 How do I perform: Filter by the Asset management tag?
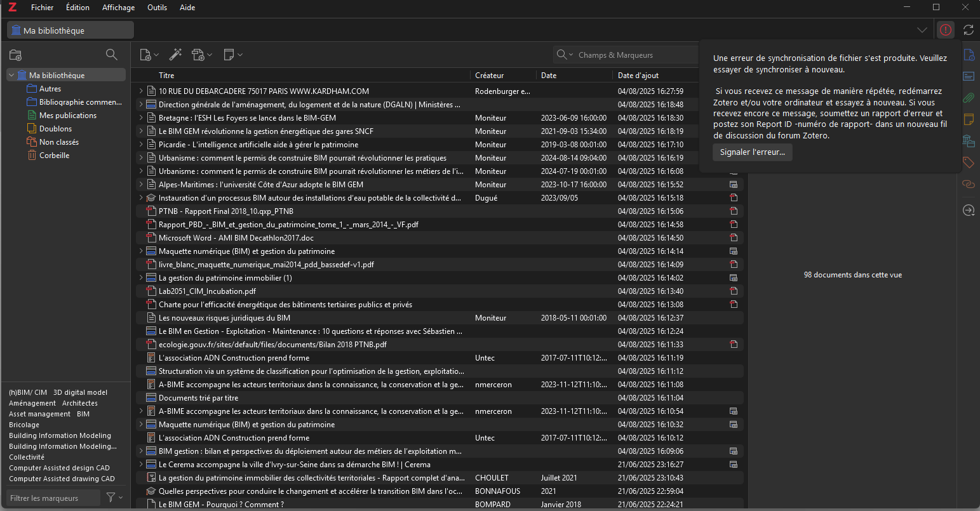39,414
